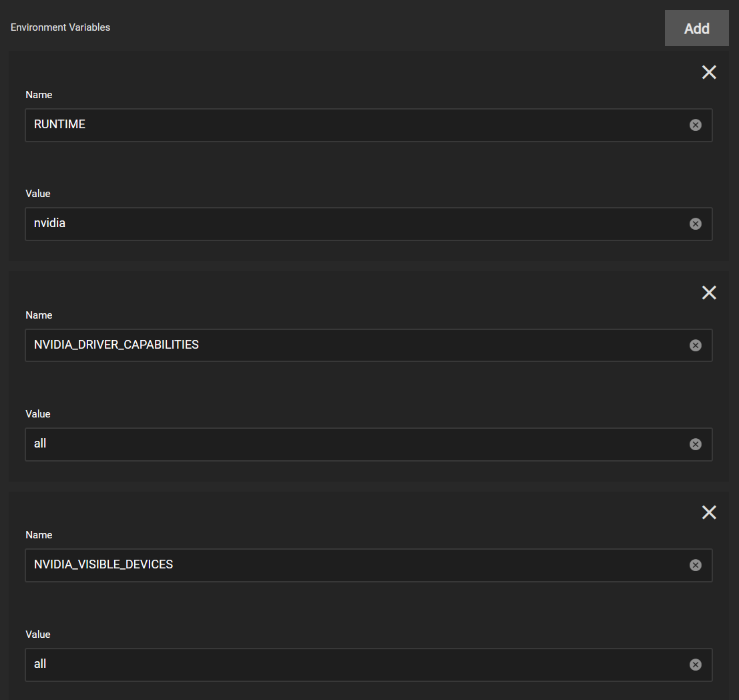Clear the value under NVIDIA_VISIBLE_DEVICES

[695, 665]
